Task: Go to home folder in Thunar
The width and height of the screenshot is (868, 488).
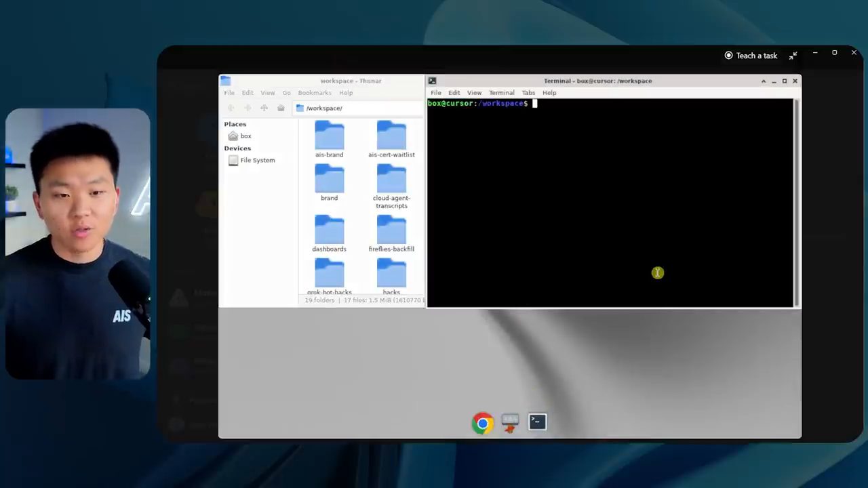Action: 281,108
